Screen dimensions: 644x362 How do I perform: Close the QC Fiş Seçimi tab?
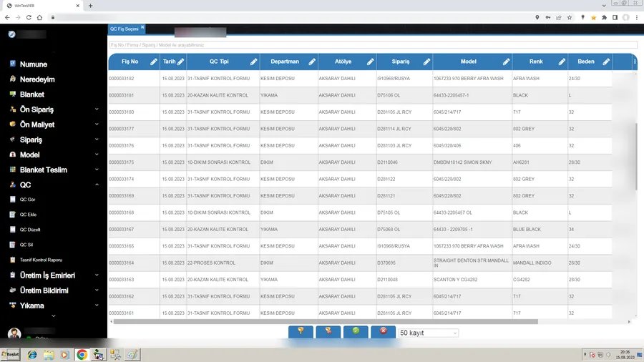tap(142, 27)
